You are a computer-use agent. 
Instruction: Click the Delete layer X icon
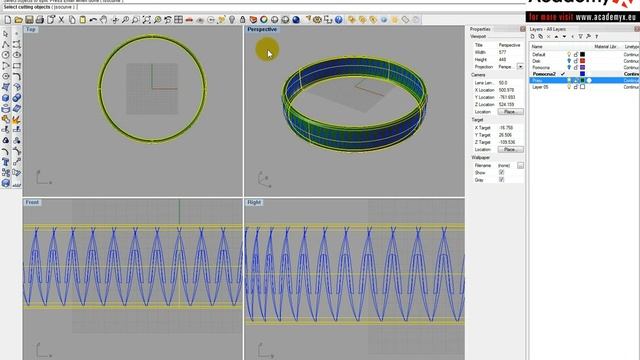point(549,36)
